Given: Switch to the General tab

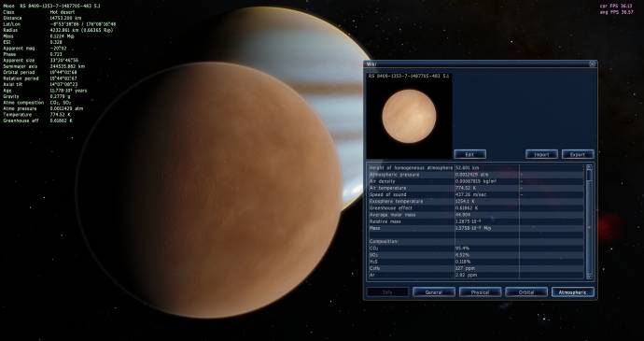Looking at the screenshot, I should [x=434, y=292].
